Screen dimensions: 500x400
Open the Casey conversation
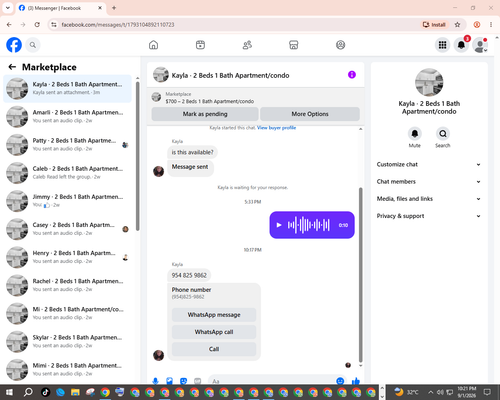pyautogui.click(x=67, y=229)
